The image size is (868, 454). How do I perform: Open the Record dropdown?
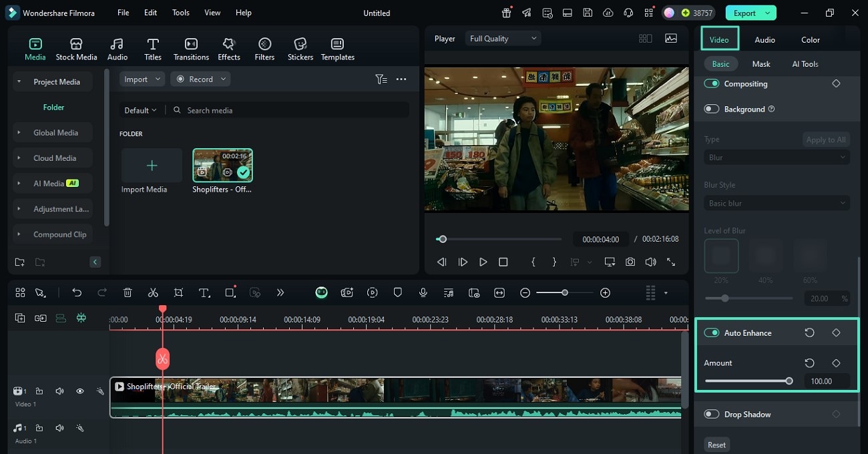pos(200,79)
